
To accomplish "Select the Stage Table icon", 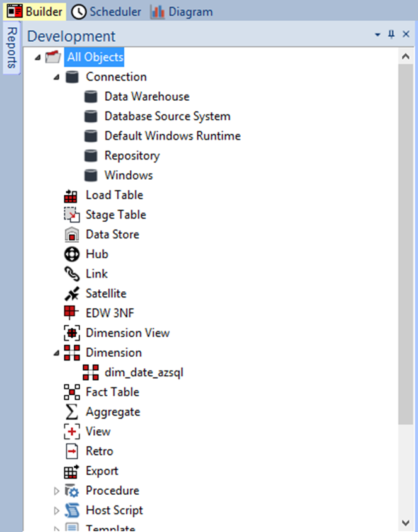I will coord(72,215).
